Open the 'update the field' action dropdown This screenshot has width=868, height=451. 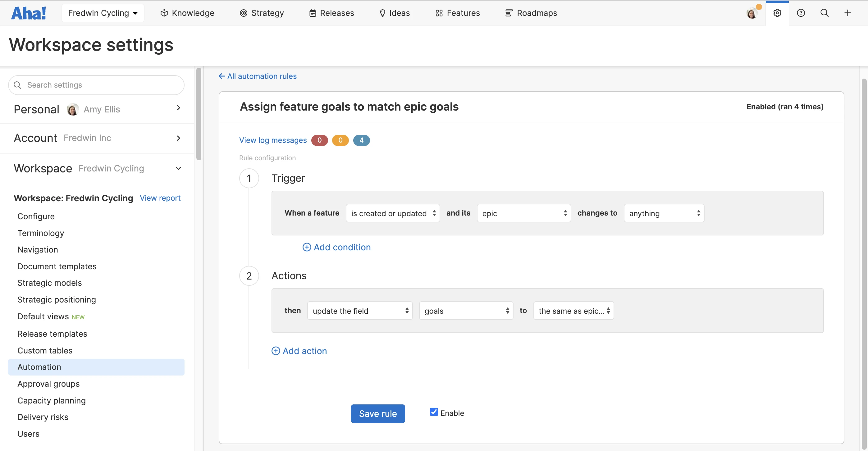[x=359, y=311]
